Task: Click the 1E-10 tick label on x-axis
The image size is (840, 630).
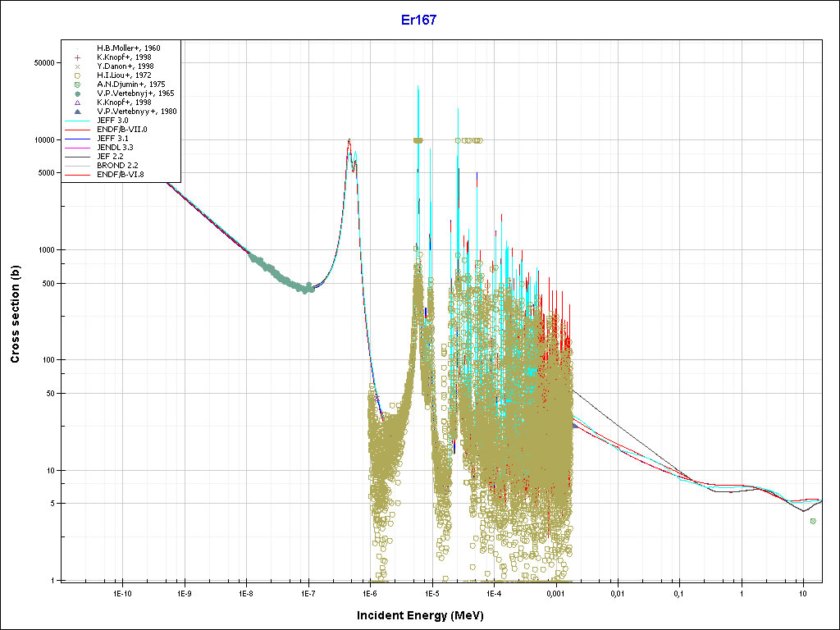Action: coord(122,592)
